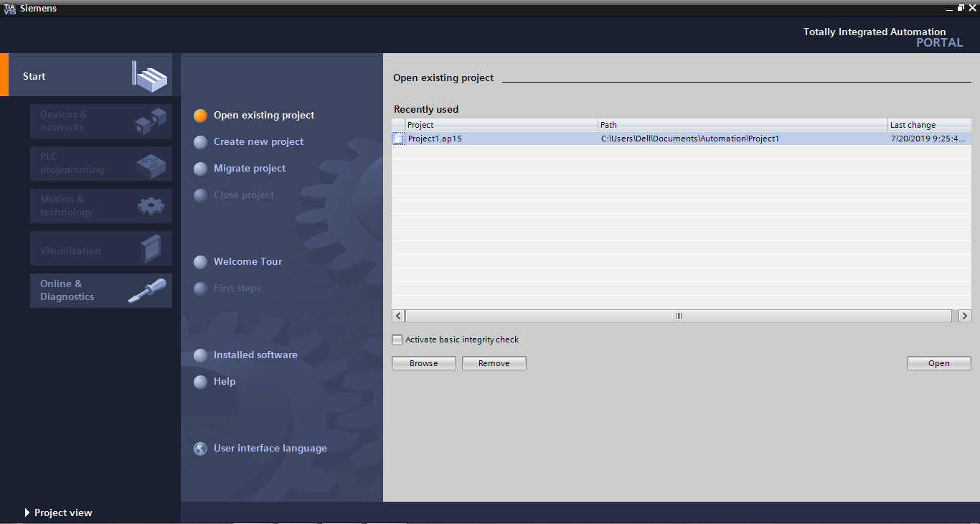Click the Motion & technology gear icon
This screenshot has width=980, height=524.
point(151,206)
